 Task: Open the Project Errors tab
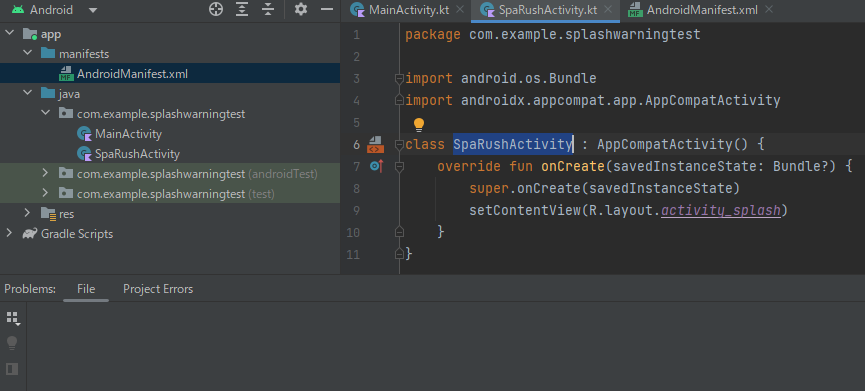coord(158,289)
